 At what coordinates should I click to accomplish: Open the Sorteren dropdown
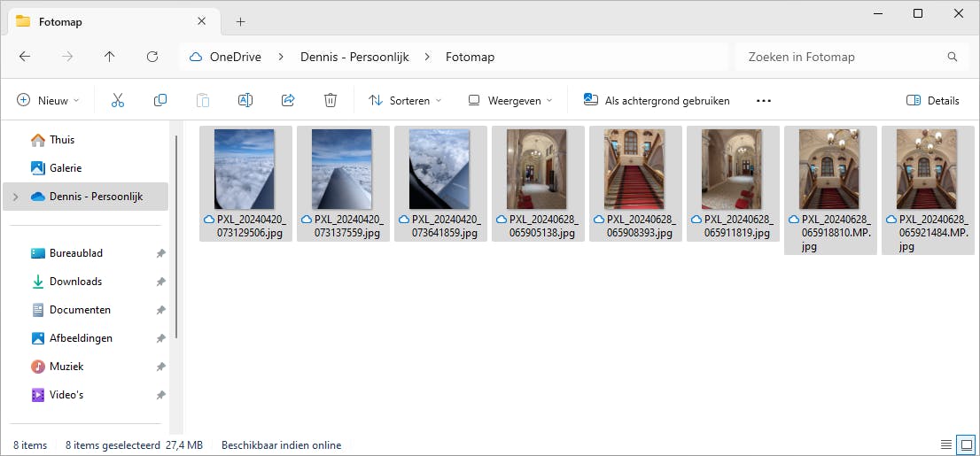[x=405, y=101]
